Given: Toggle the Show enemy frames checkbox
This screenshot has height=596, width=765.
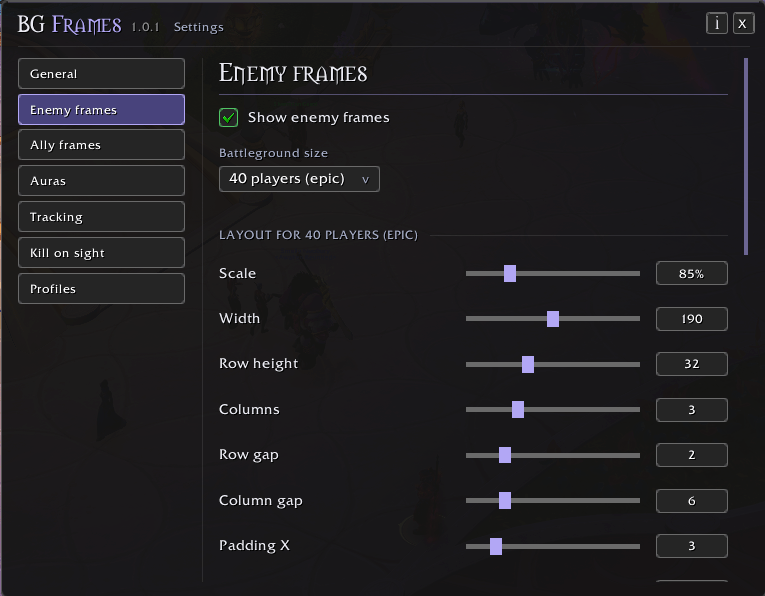Looking at the screenshot, I should [x=228, y=118].
